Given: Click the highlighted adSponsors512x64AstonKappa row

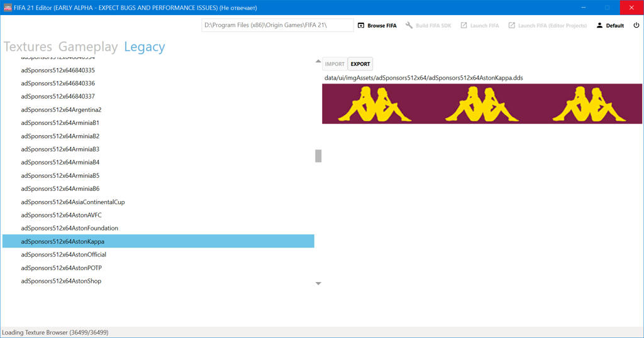Looking at the screenshot, I should tap(158, 241).
